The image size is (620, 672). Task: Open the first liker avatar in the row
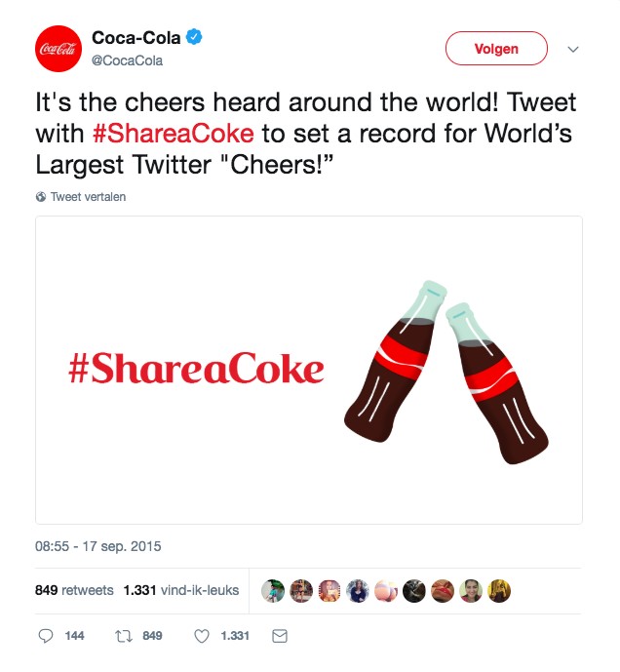coord(272,591)
